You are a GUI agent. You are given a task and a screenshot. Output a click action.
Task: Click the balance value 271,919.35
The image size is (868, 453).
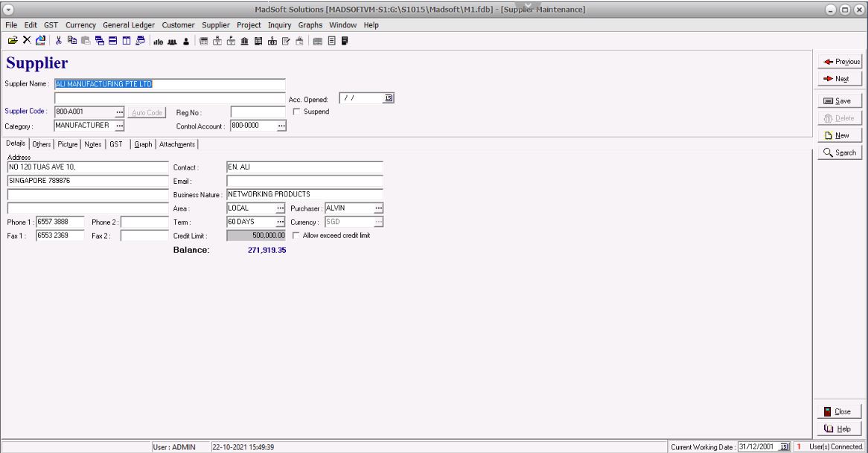click(x=267, y=250)
